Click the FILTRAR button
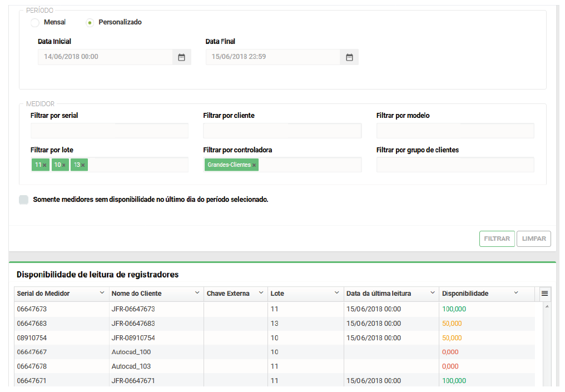Screen dimensions: 565x392 pos(497,239)
